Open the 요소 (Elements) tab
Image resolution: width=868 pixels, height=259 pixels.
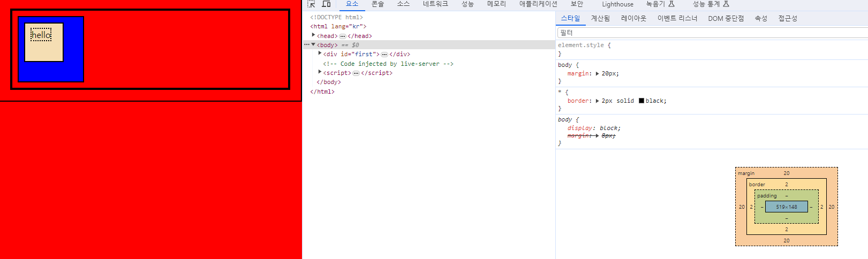coord(352,4)
